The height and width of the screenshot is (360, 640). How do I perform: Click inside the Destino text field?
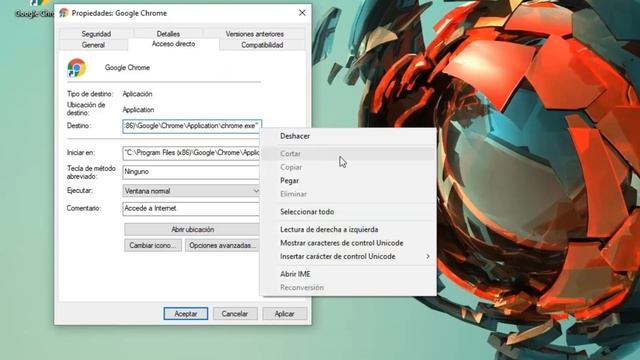(x=192, y=126)
